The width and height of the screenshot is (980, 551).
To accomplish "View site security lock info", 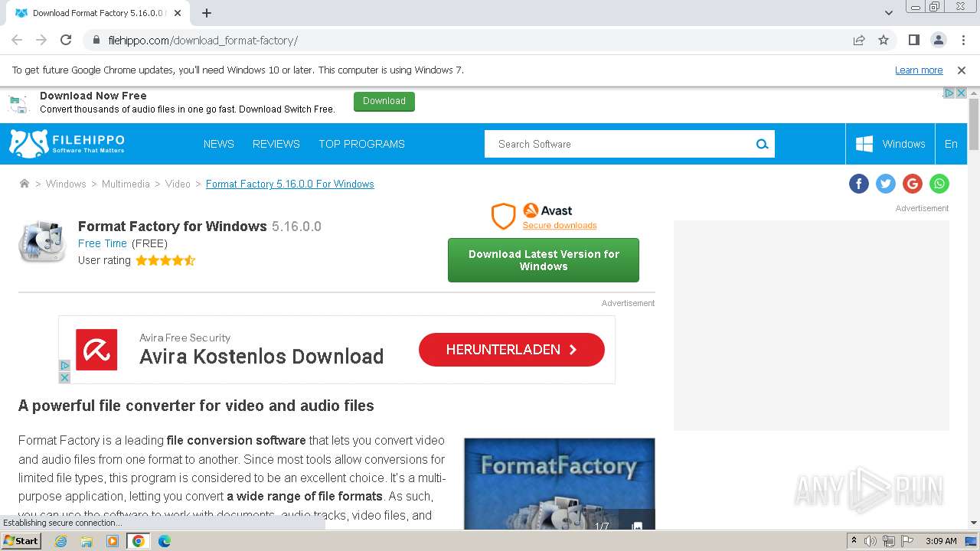I will (96, 40).
